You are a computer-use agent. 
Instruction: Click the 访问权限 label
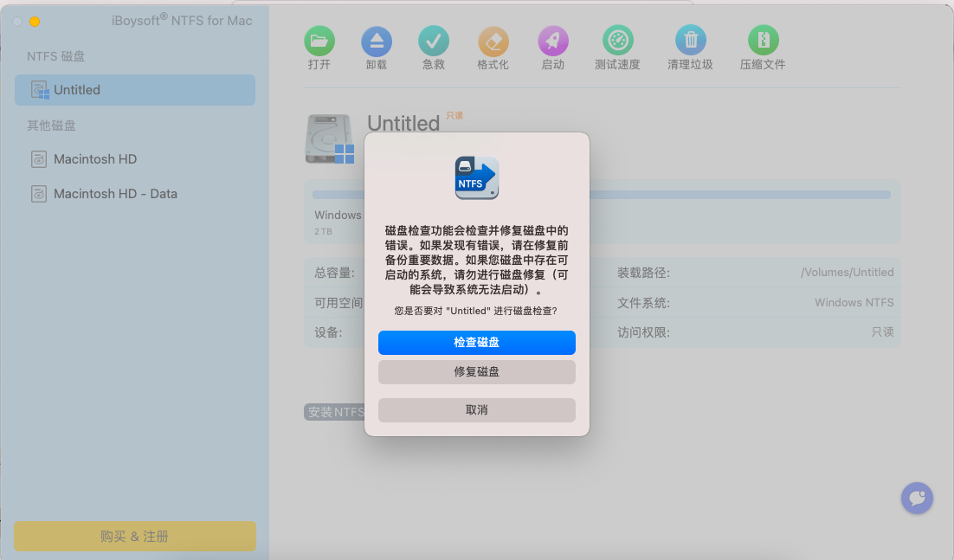pos(644,332)
